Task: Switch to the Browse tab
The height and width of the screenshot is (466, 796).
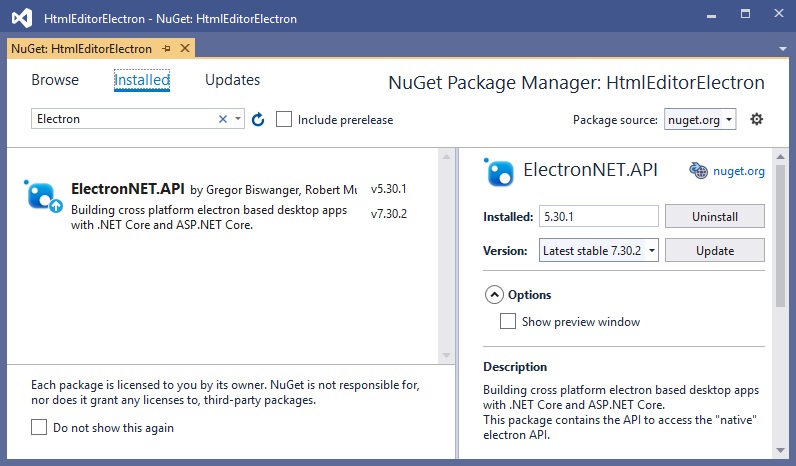Action: click(x=55, y=80)
